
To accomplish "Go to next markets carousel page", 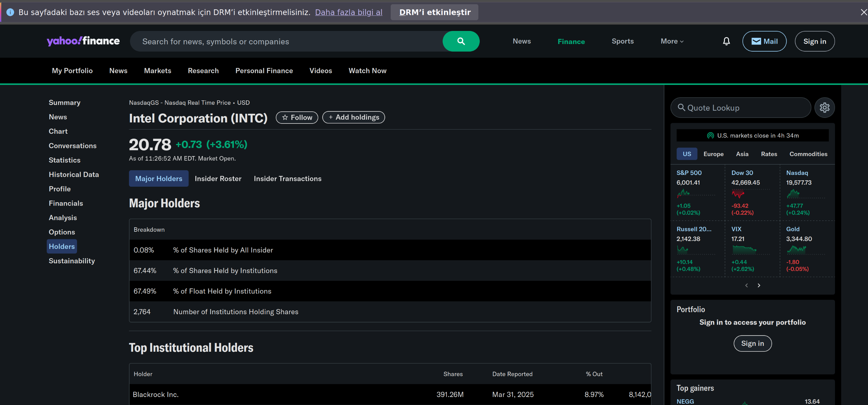I will point(759,285).
